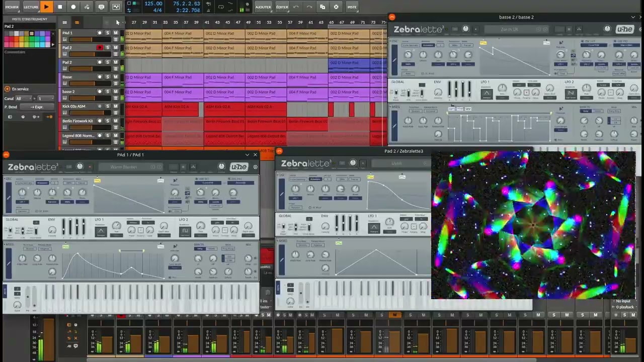
Task: Mute the basse 2 track
Action: click(115, 92)
